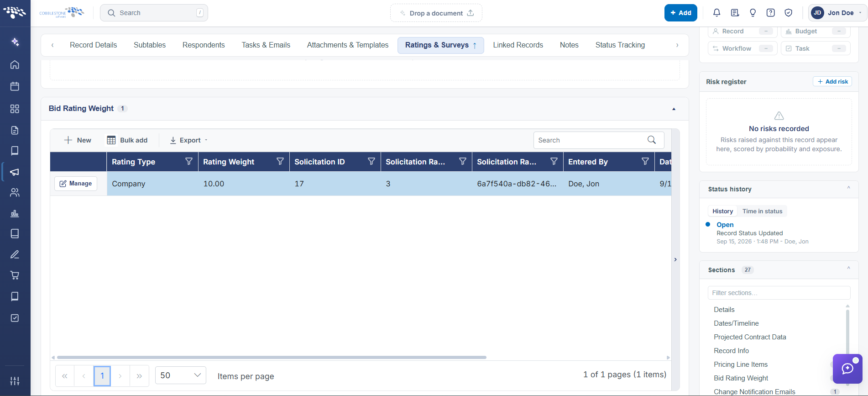Switch to Time in status view

(x=762, y=211)
